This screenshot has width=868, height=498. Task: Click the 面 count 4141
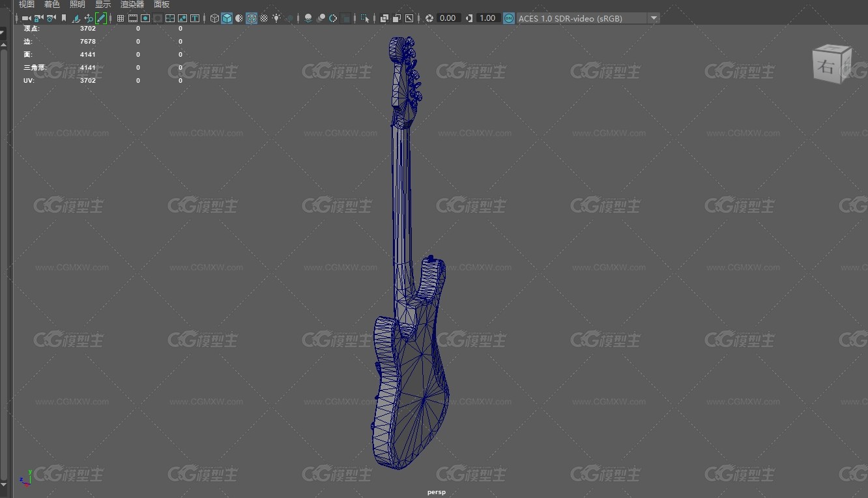click(88, 55)
